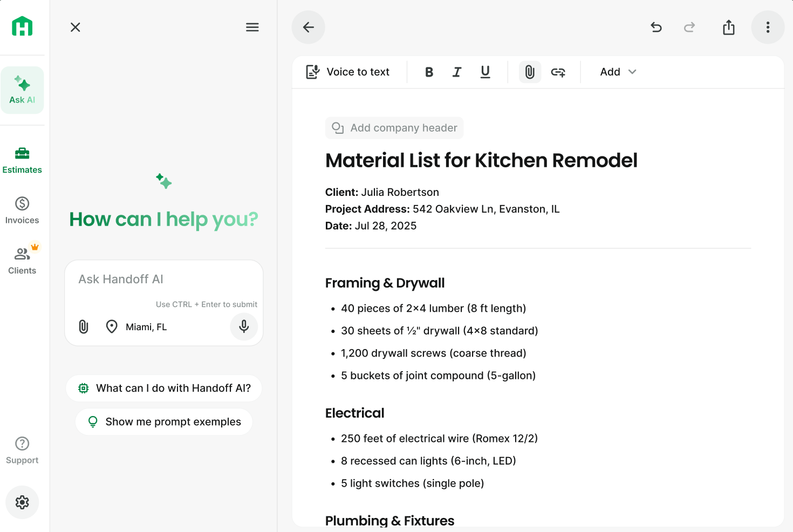Image resolution: width=793 pixels, height=532 pixels.
Task: Click the Framing & Drywall heading
Action: click(385, 283)
